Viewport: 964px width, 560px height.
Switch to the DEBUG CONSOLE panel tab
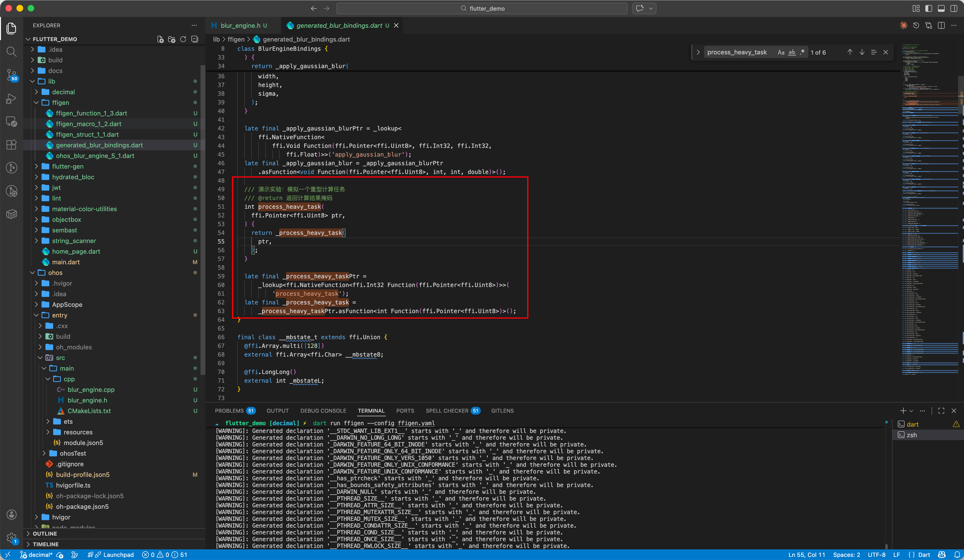pyautogui.click(x=323, y=411)
